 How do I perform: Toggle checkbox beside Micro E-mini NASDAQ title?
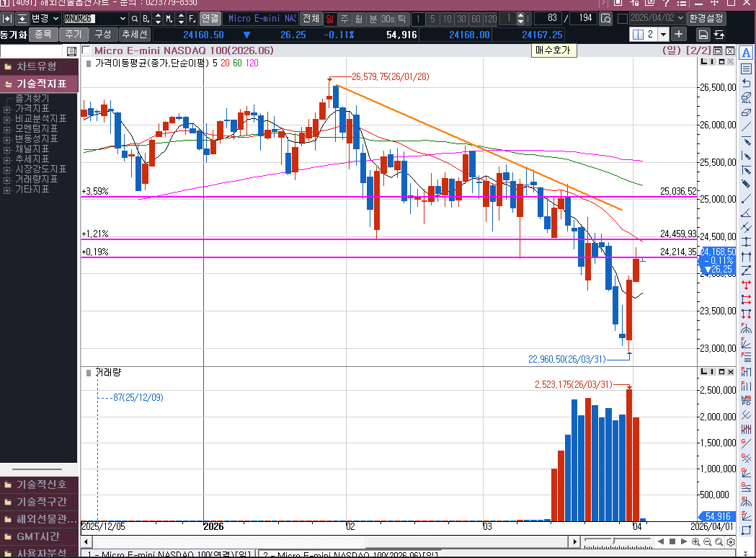(x=86, y=50)
